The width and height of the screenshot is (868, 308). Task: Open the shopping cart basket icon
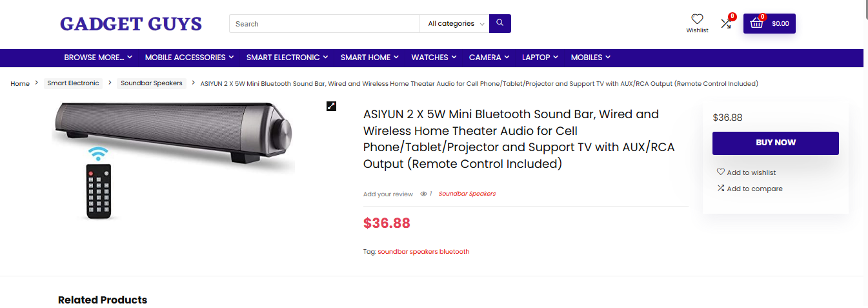[757, 24]
